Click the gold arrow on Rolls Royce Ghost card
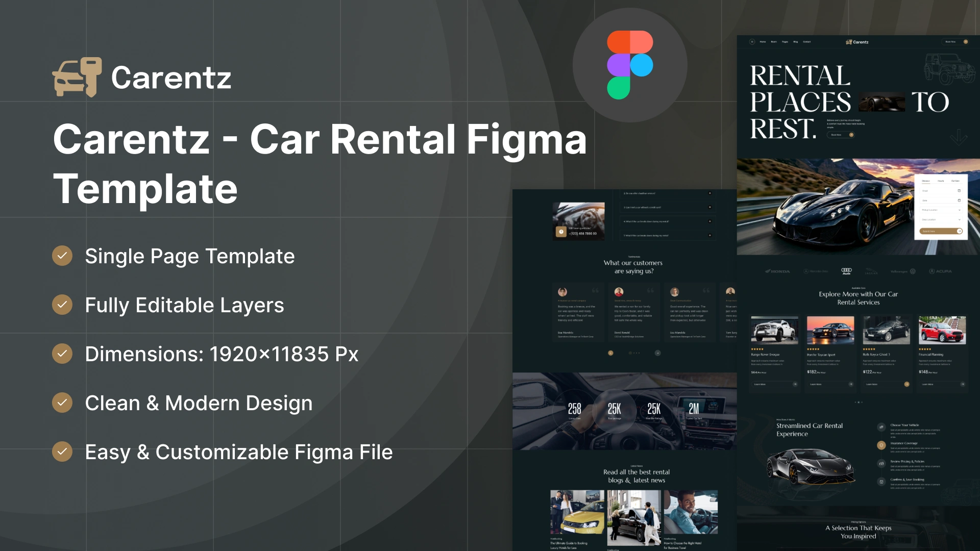Screen dimensions: 980x551 click(x=906, y=384)
